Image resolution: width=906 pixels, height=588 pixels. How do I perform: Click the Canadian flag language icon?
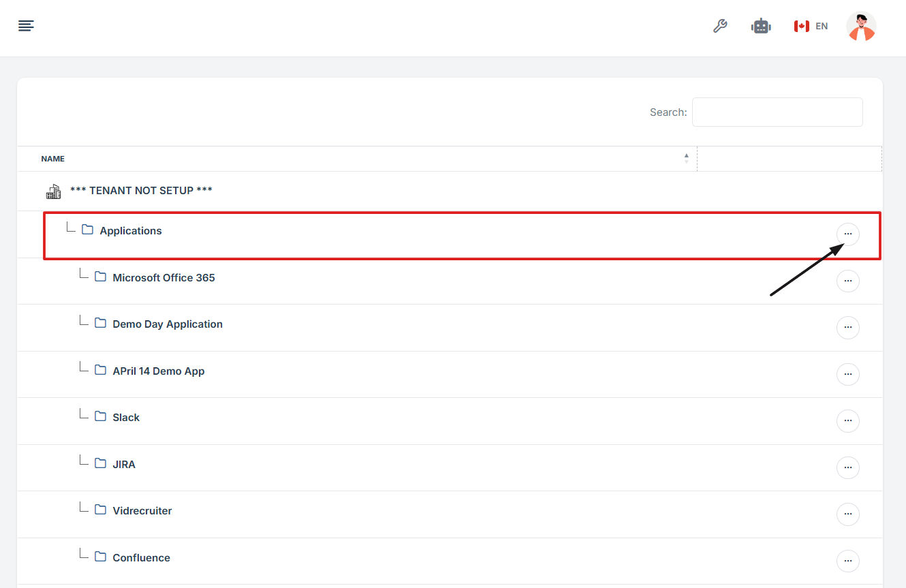pos(801,26)
